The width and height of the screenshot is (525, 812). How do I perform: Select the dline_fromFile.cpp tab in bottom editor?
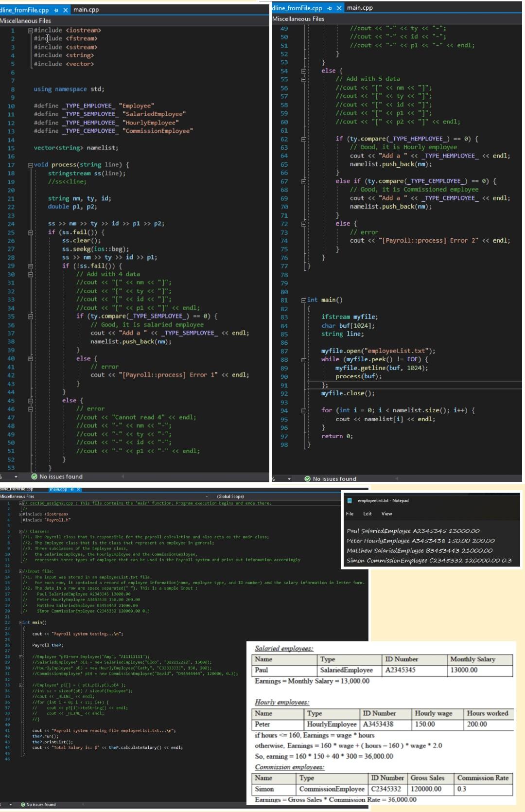17,489
